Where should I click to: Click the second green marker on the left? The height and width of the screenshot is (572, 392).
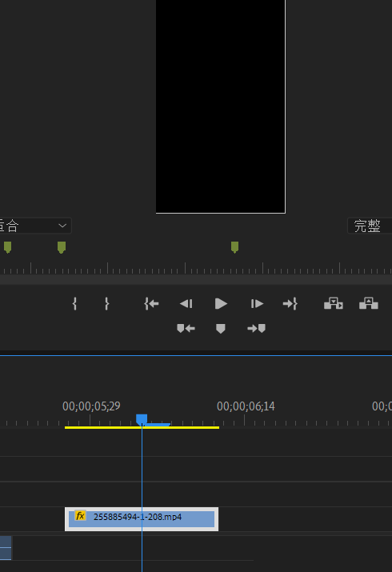62,247
